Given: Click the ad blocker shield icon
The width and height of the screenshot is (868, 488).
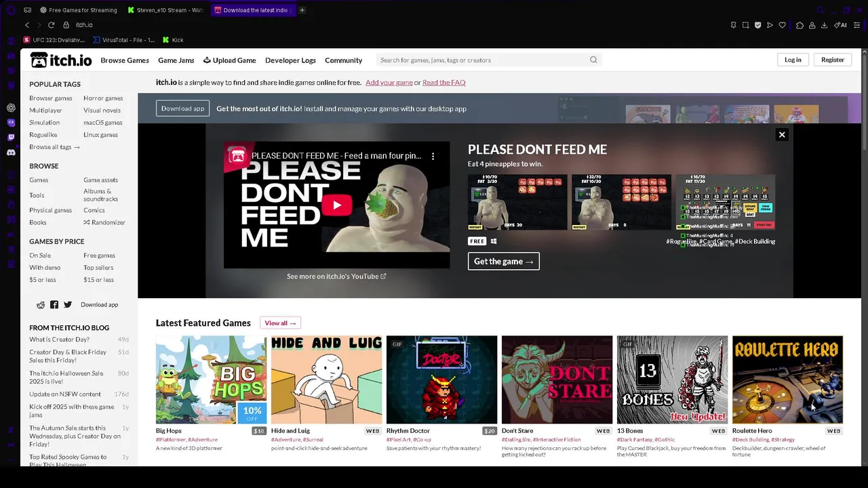Looking at the screenshot, I should point(757,25).
